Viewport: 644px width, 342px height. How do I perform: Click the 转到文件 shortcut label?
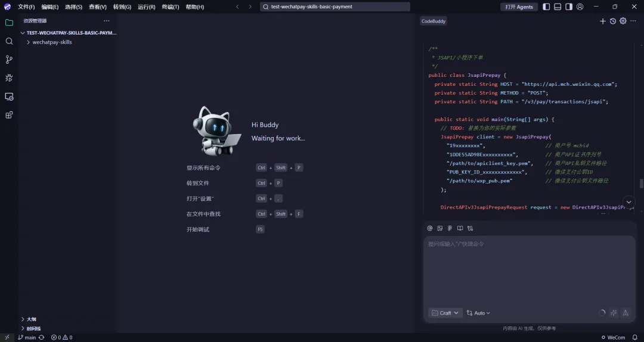click(198, 183)
